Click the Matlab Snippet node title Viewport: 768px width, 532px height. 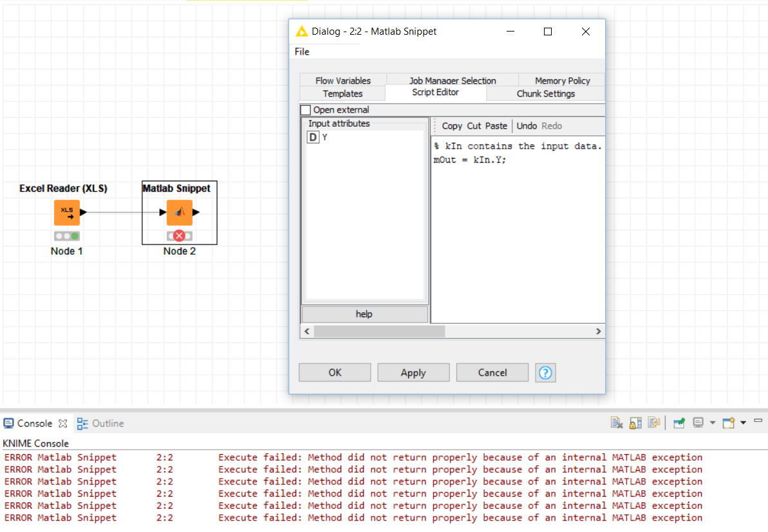[x=176, y=188]
